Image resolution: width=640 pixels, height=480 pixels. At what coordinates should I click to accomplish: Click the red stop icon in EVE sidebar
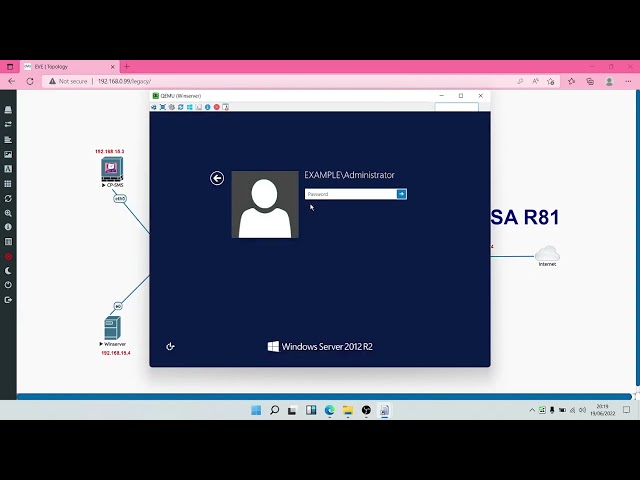point(8,256)
